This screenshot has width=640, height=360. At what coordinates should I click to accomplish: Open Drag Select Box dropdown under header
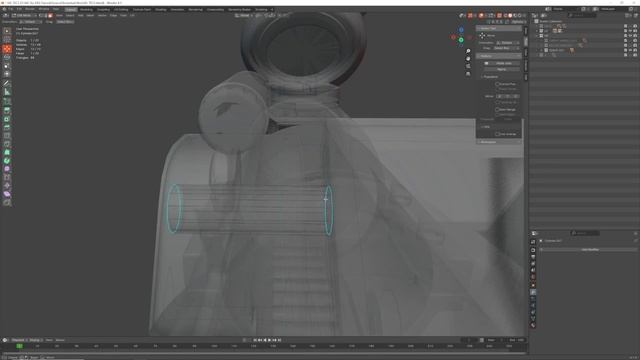[65, 22]
